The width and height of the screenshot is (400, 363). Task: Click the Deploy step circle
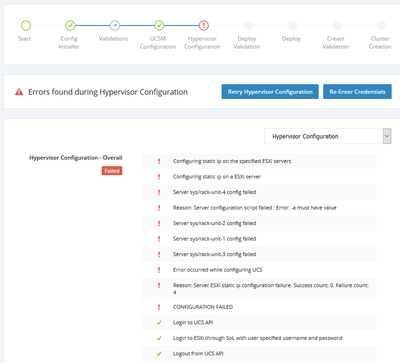click(292, 25)
